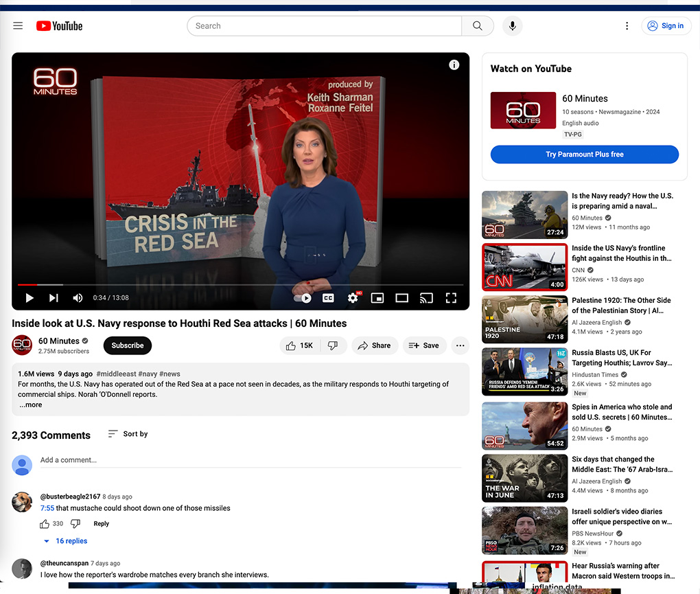Open 'Is the Navy ready?' video thumbnail
This screenshot has width=700, height=594.
(524, 215)
